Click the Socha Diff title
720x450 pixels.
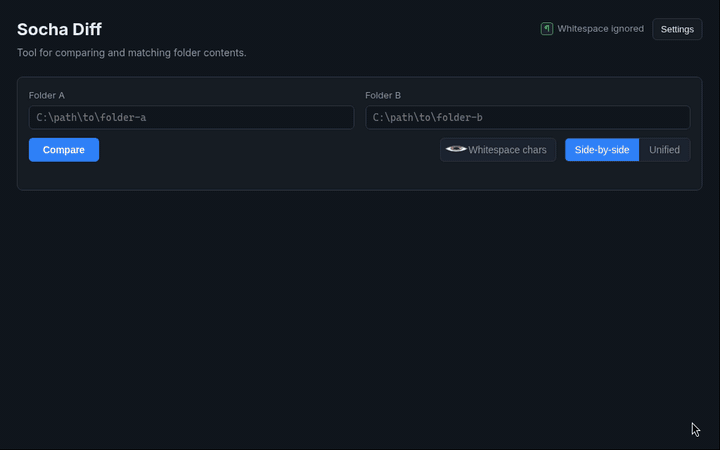[59, 29]
